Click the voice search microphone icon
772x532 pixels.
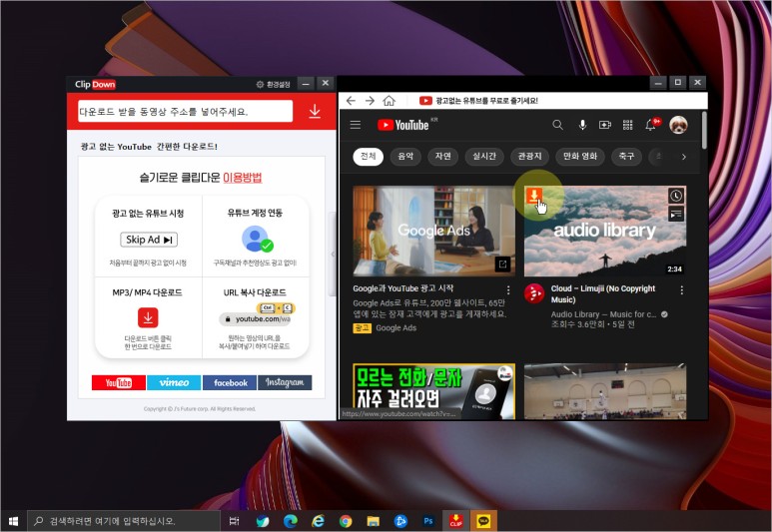pos(582,125)
